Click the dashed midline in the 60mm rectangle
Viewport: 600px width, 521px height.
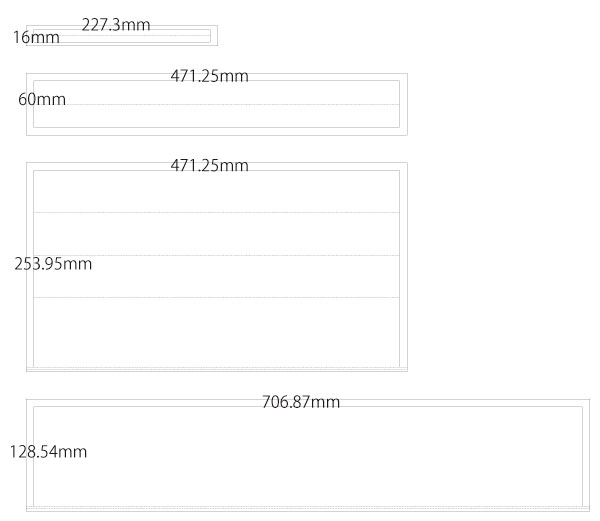(217, 104)
